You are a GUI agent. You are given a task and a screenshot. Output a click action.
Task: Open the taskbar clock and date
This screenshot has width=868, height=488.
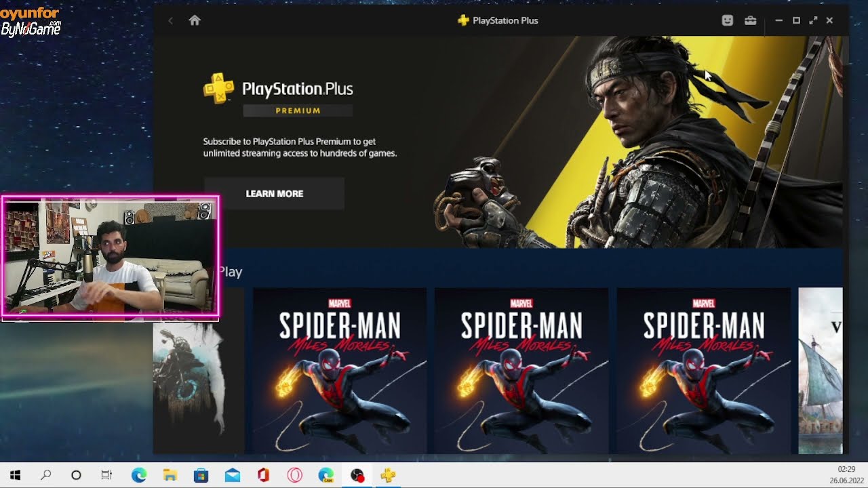click(846, 475)
